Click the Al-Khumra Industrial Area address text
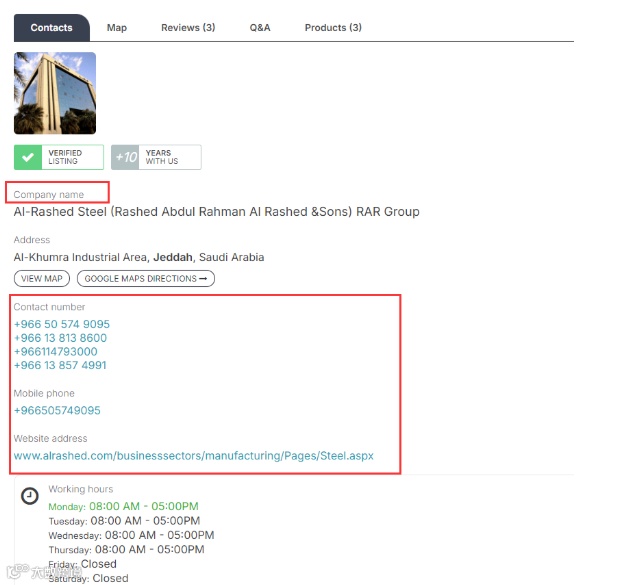618x585 pixels. [x=139, y=257]
